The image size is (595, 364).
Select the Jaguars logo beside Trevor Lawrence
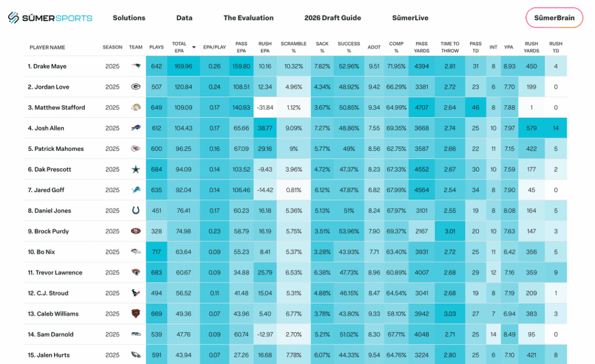135,272
